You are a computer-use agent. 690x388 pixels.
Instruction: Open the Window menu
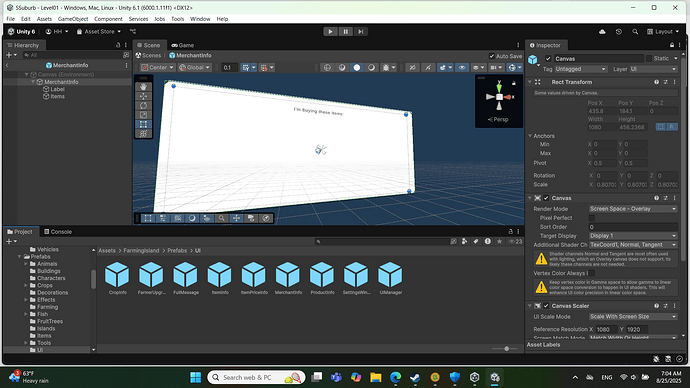(200, 19)
